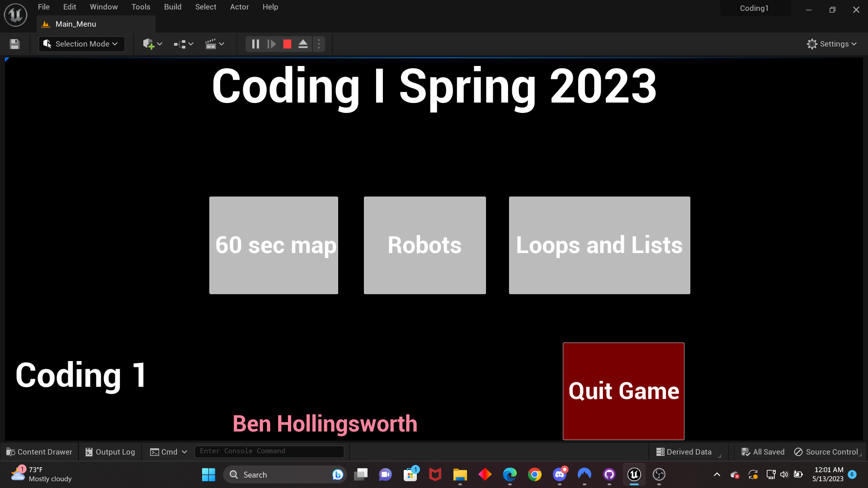Screen dimensions: 868x488
Task: Skip forward one frame in the session
Action: (271, 44)
